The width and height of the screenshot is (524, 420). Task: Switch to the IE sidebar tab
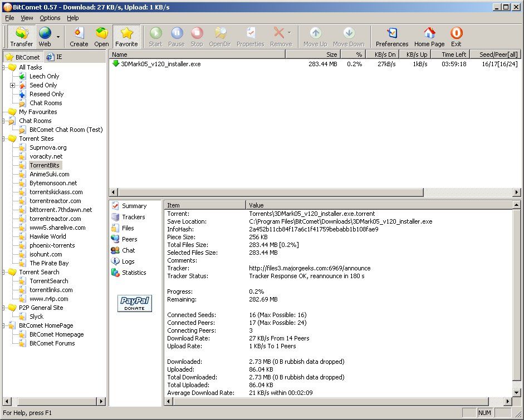[x=55, y=57]
